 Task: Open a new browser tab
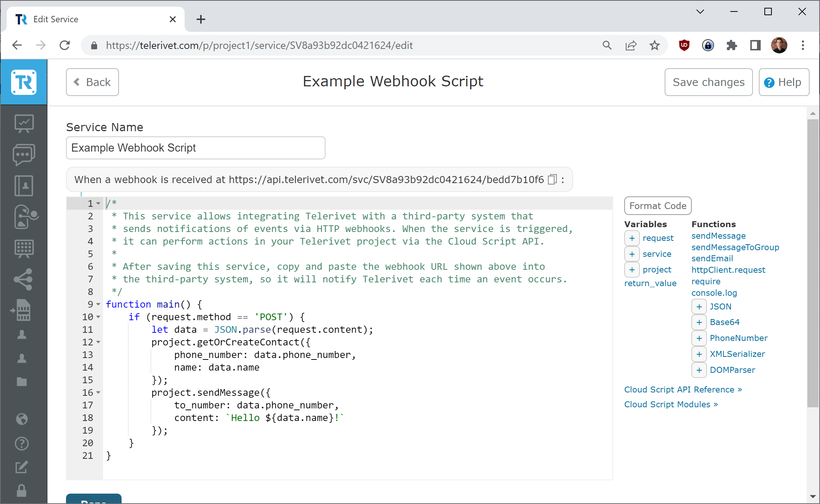[x=201, y=19]
